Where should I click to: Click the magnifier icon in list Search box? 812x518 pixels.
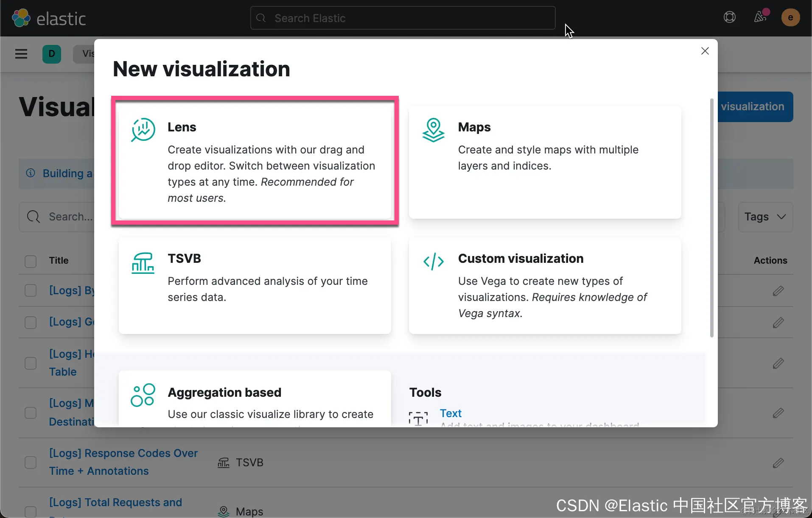[x=34, y=217]
